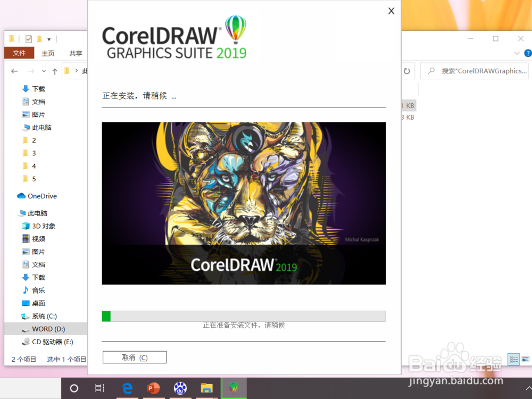Expand the File Explorer ribbon chevron
The height and width of the screenshot is (399, 532).
(x=517, y=53)
